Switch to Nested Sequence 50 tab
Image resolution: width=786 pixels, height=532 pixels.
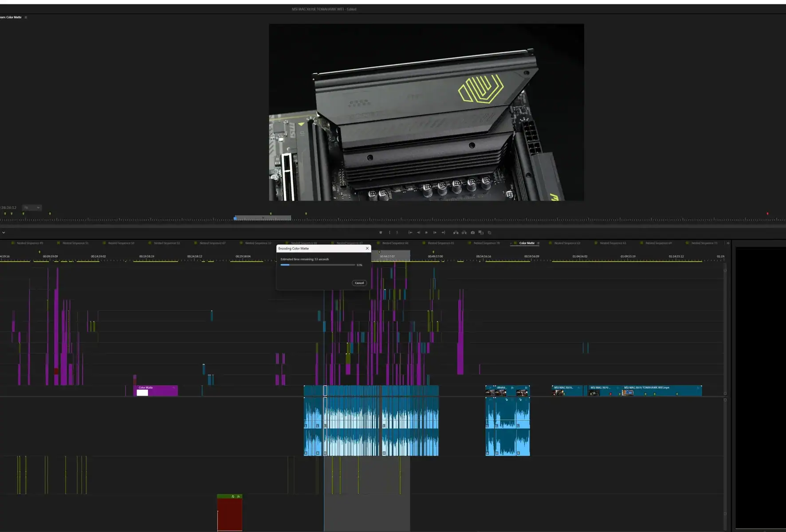[121, 243]
